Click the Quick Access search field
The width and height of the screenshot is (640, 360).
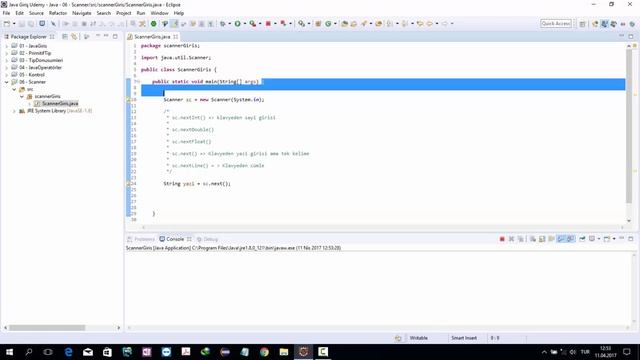coord(556,24)
